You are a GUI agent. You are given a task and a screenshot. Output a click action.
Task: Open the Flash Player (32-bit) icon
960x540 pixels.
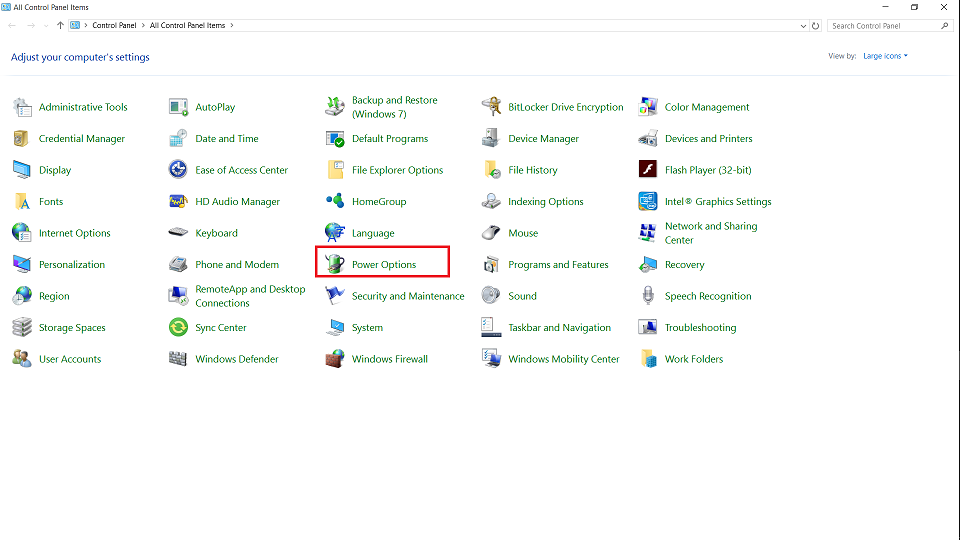[648, 168]
